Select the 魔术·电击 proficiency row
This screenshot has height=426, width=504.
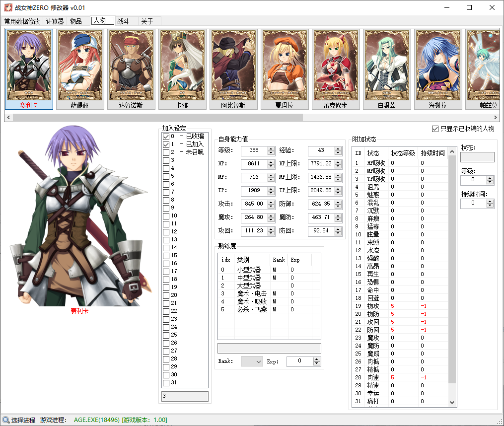pyautogui.click(x=269, y=293)
